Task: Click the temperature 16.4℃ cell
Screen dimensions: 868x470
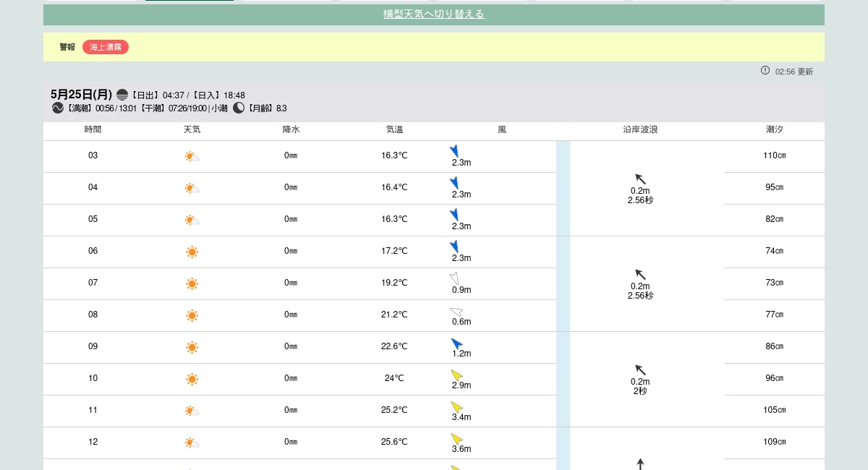Action: pos(394,187)
